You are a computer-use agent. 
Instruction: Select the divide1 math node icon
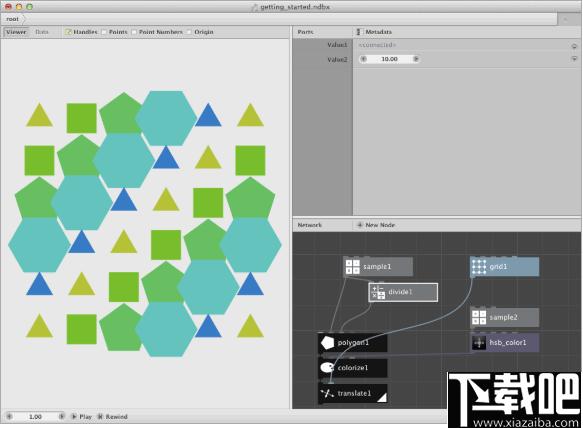coord(378,292)
